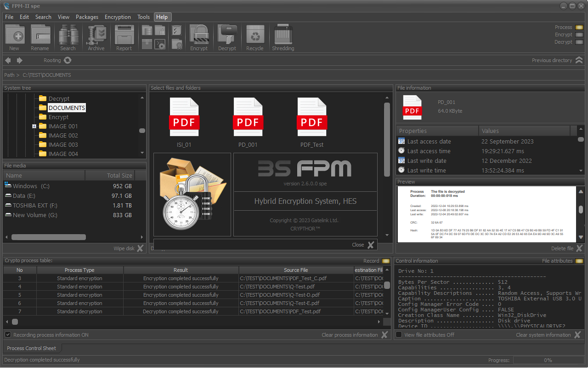Screen dimensions: 588x368
Task: Click Clear process information X icon
Action: (384, 335)
